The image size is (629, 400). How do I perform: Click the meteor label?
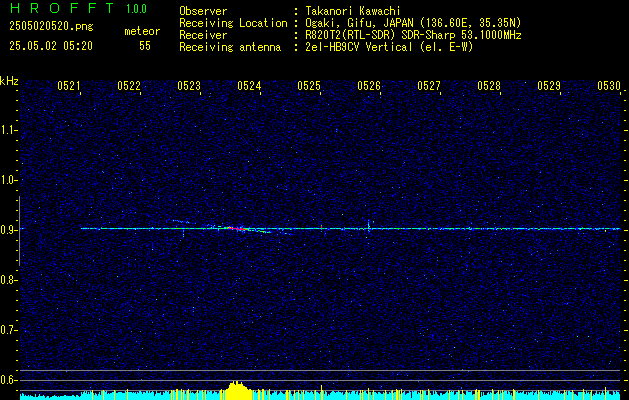point(142,31)
